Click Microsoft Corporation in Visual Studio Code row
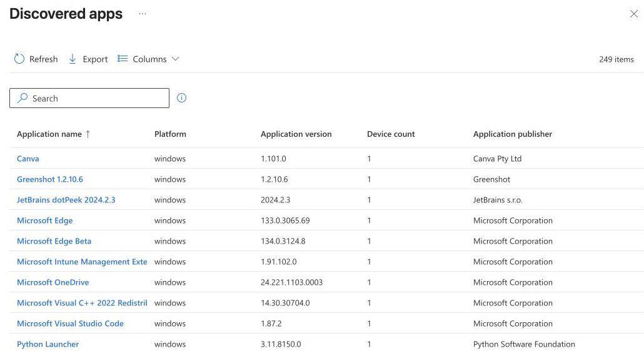The image size is (644, 351). click(513, 324)
